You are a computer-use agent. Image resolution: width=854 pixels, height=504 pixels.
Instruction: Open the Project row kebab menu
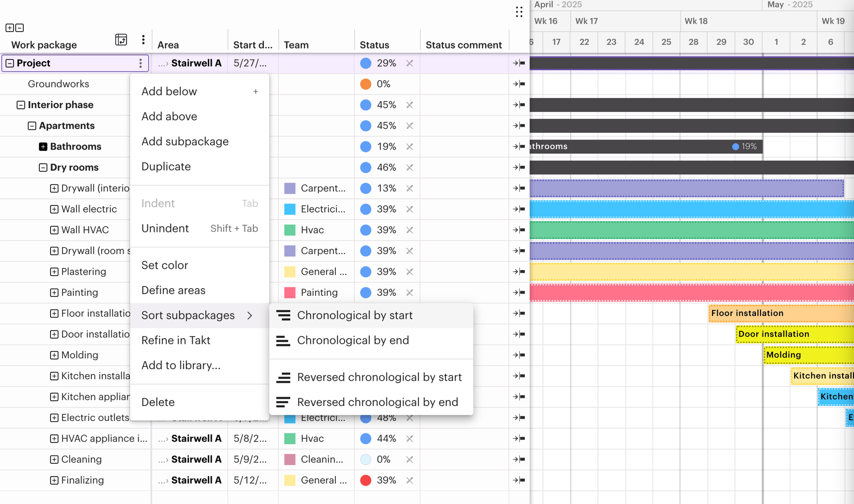point(141,63)
